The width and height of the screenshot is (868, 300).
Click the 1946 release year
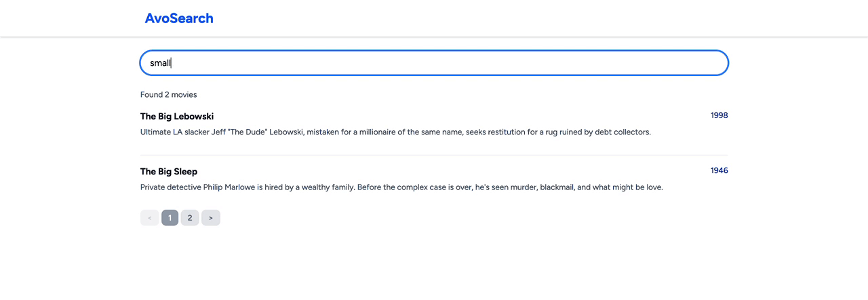[719, 170]
